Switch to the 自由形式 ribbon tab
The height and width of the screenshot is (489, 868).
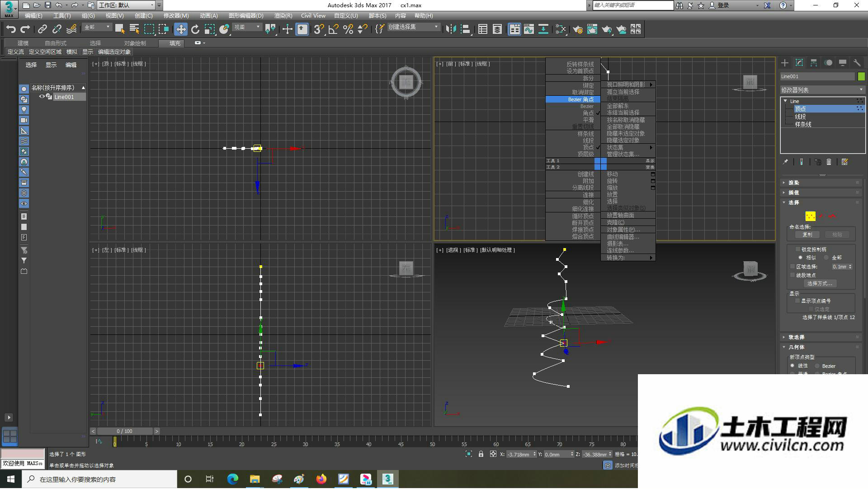56,43
